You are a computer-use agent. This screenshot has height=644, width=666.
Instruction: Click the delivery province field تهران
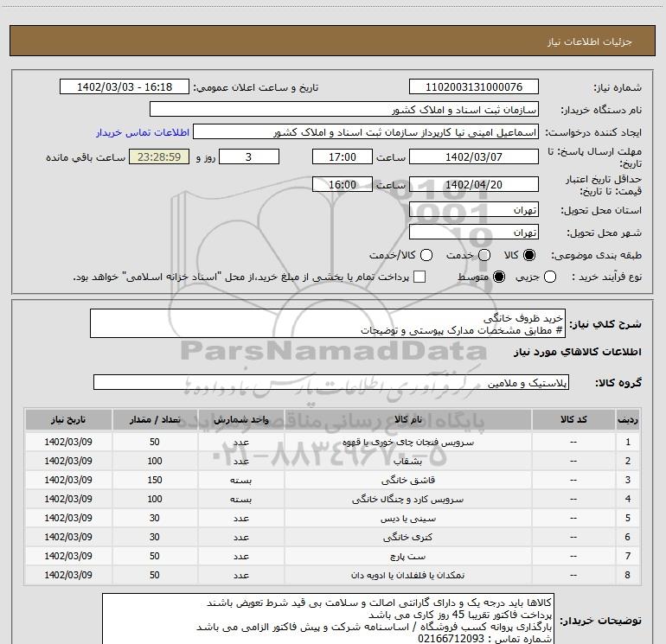point(474,209)
